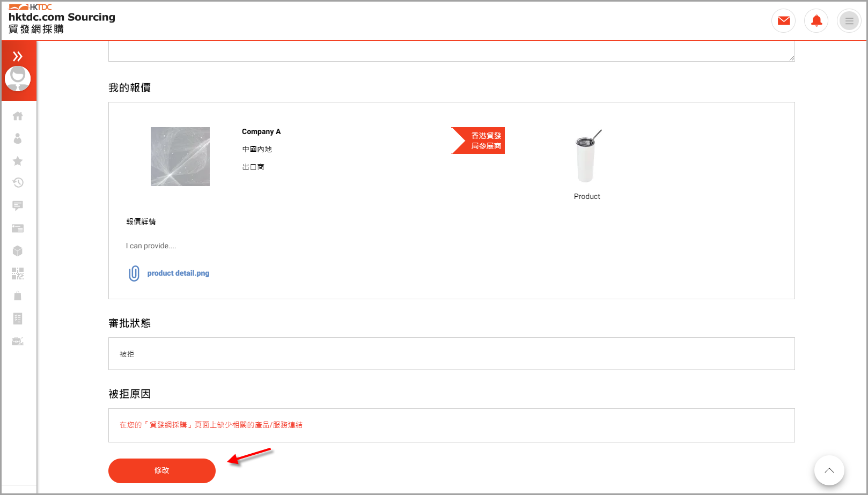The image size is (868, 495).
Task: Open the product cube icon in sidebar
Action: 18,251
